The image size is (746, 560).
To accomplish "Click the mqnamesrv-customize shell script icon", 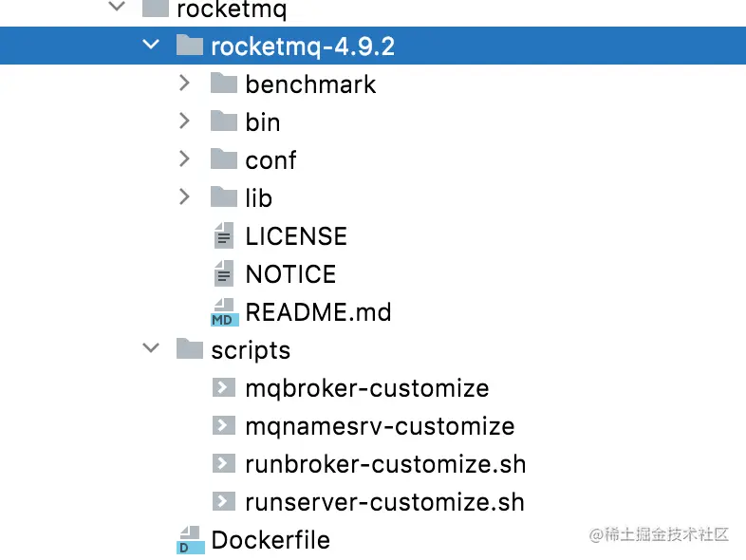I will point(224,425).
